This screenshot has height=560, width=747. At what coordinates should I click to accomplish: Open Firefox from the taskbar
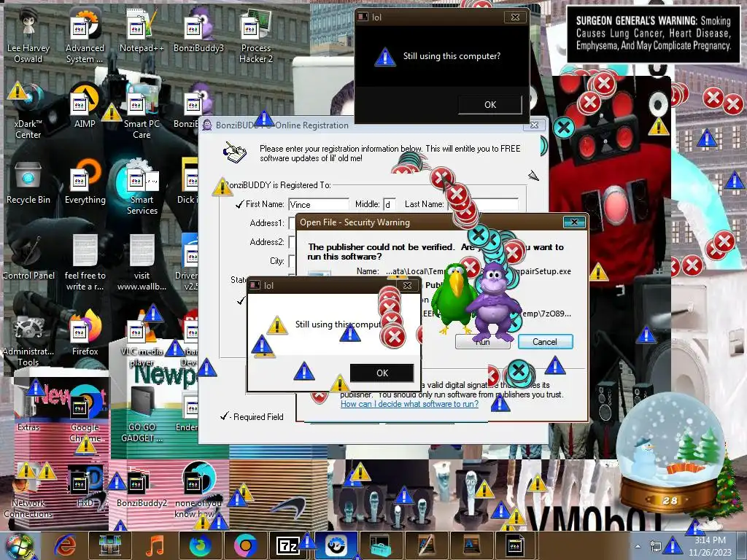200,545
